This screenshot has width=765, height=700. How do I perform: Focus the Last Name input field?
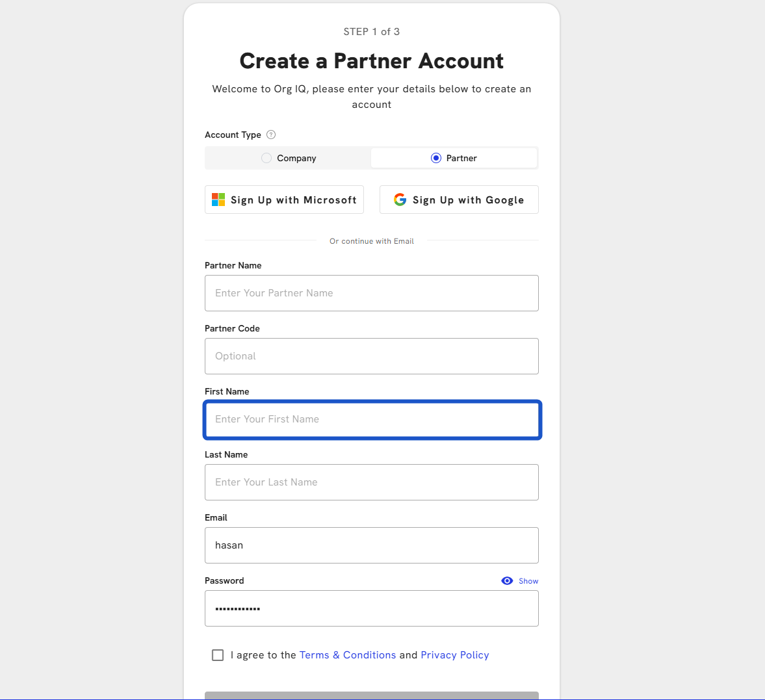pyautogui.click(x=371, y=482)
